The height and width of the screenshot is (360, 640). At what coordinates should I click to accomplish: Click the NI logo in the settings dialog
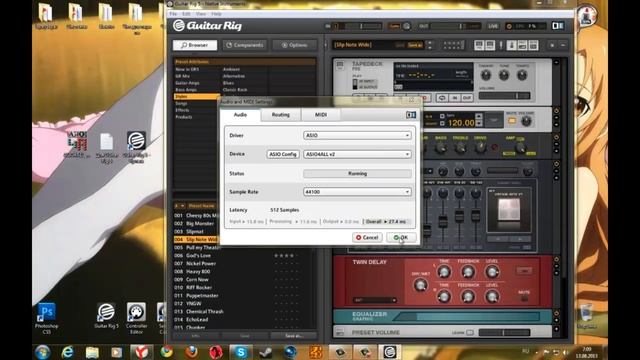pos(411,115)
